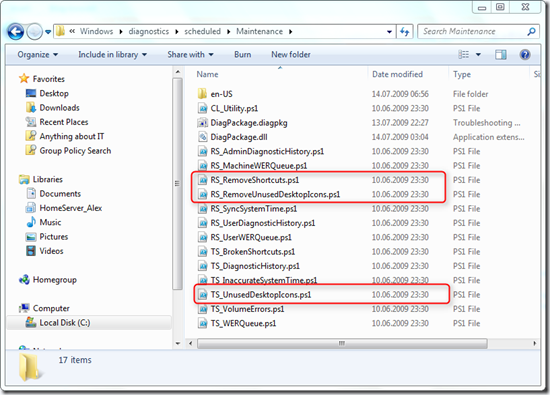Toggle the preview pane icon
The image size is (550, 395).
(x=501, y=54)
